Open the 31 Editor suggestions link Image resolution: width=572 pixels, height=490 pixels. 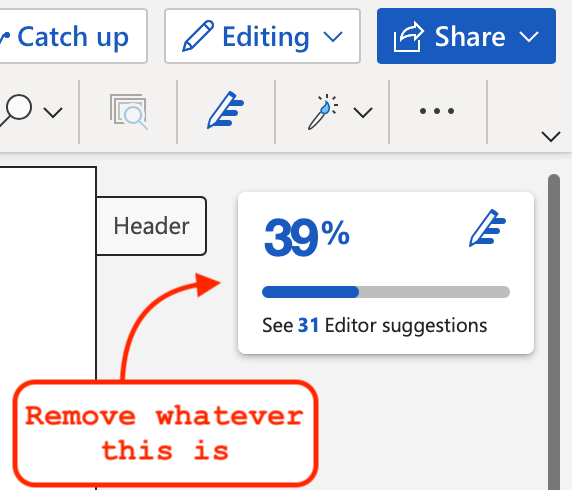pyautogui.click(x=374, y=325)
